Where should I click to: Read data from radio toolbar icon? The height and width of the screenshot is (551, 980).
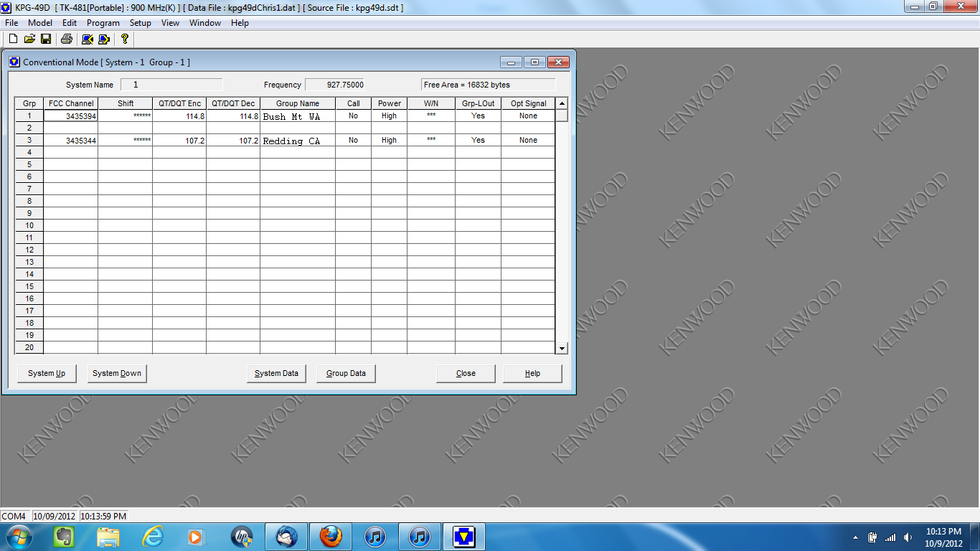(x=88, y=39)
